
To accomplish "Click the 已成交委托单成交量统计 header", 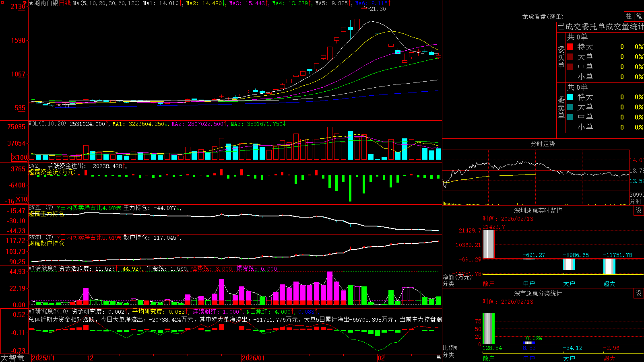I will coord(601,27).
